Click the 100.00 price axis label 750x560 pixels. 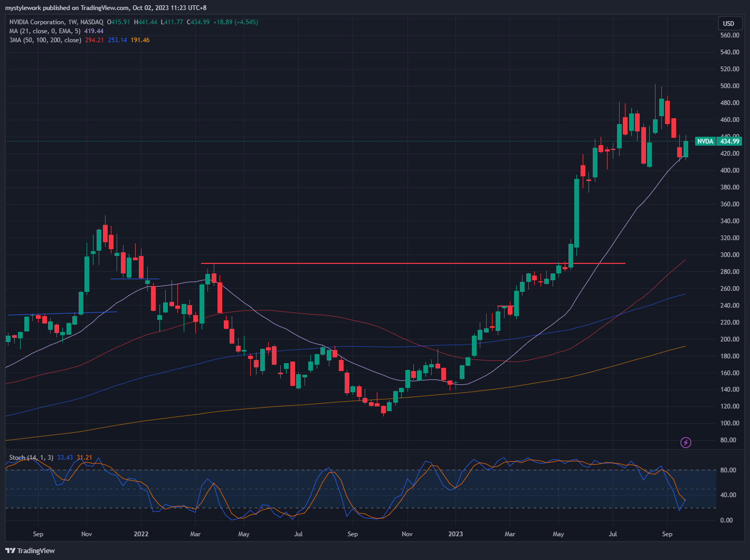(x=730, y=423)
